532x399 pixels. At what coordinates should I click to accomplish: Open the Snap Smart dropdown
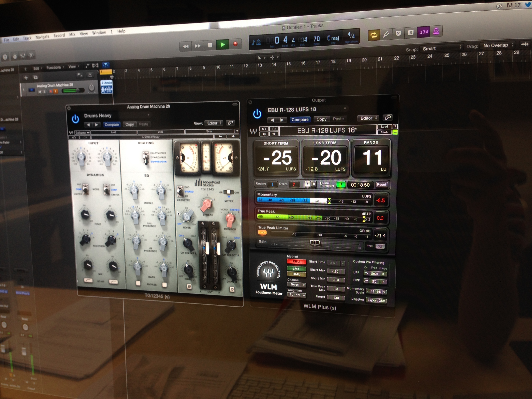442,48
